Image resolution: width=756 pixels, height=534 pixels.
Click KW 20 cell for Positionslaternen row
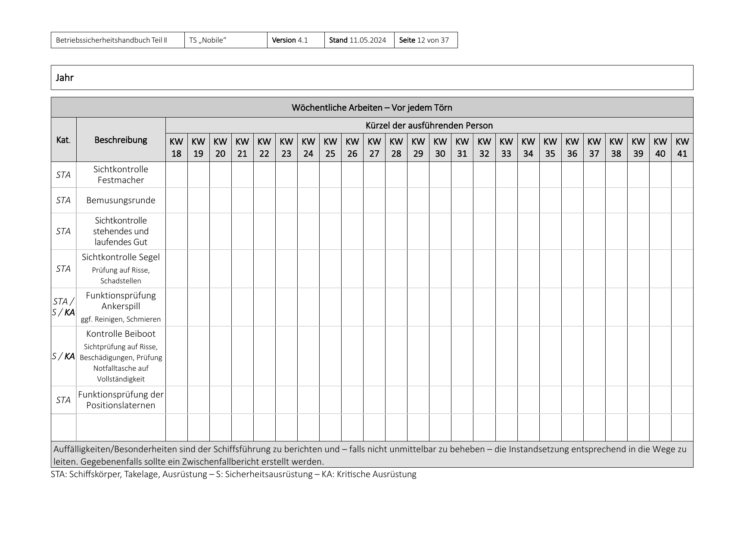tap(221, 400)
